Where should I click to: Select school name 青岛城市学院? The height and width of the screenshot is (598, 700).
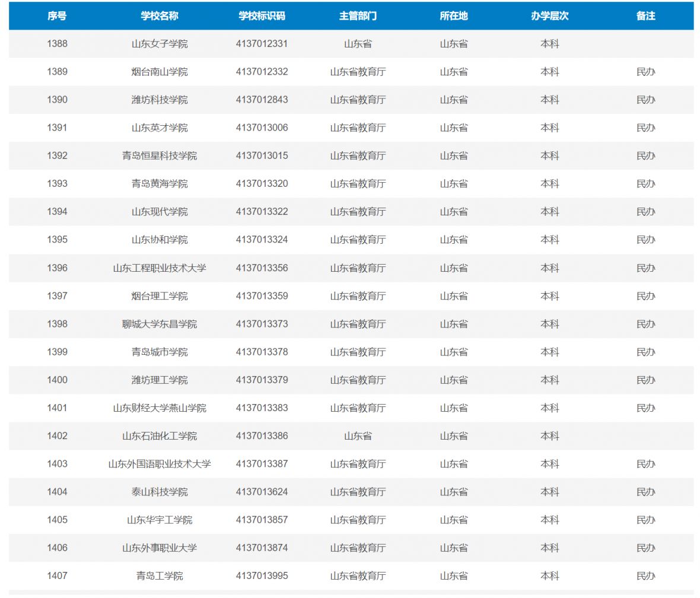[x=160, y=352]
